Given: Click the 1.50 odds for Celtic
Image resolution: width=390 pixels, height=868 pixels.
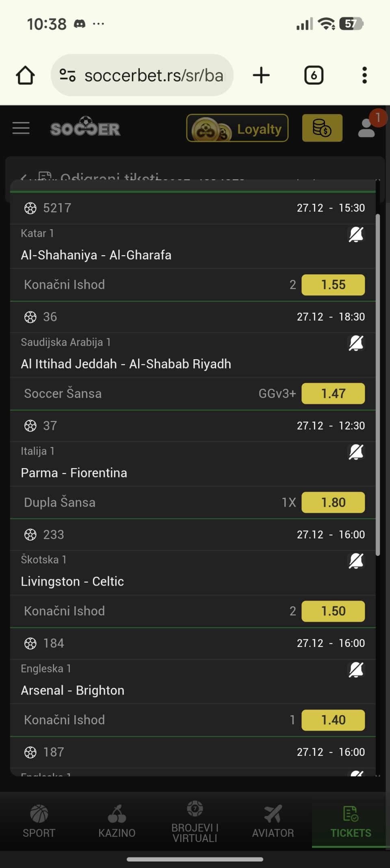Looking at the screenshot, I should (x=333, y=611).
